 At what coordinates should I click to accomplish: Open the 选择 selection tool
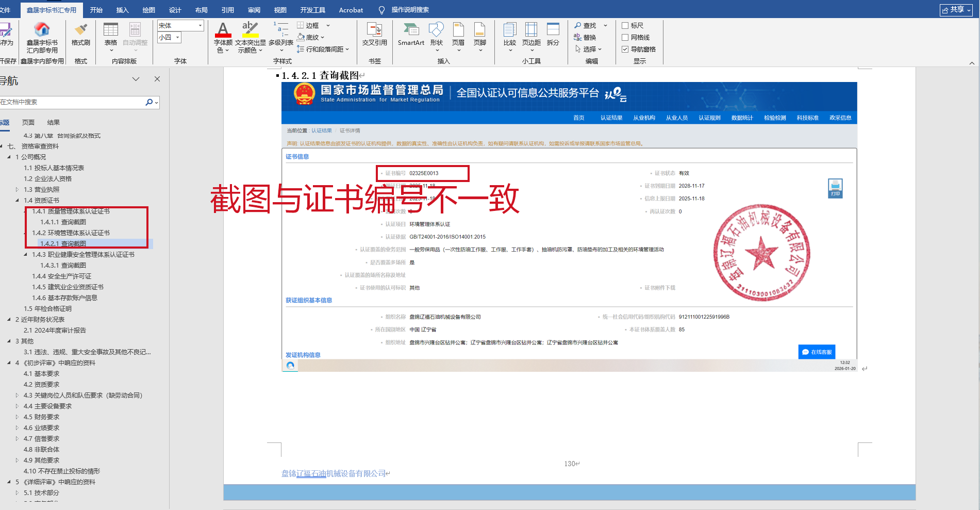588,49
